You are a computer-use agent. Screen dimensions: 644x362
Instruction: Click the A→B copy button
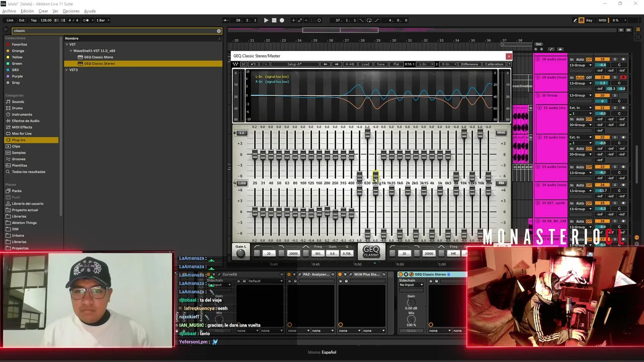pyautogui.click(x=350, y=64)
